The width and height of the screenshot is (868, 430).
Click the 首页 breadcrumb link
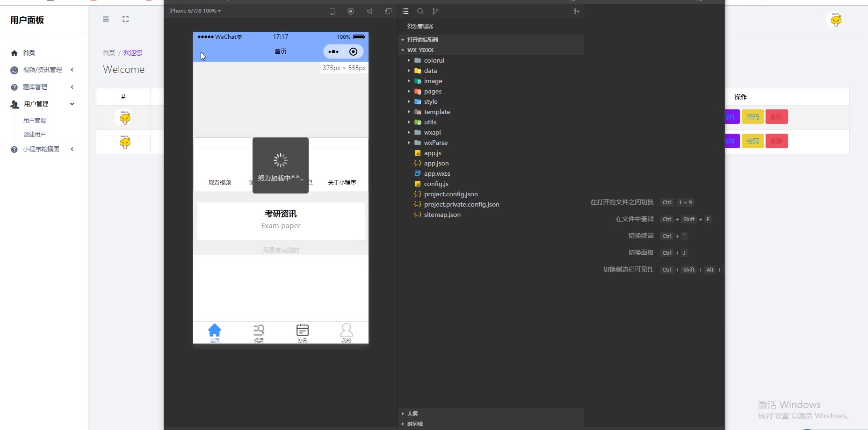pos(109,53)
